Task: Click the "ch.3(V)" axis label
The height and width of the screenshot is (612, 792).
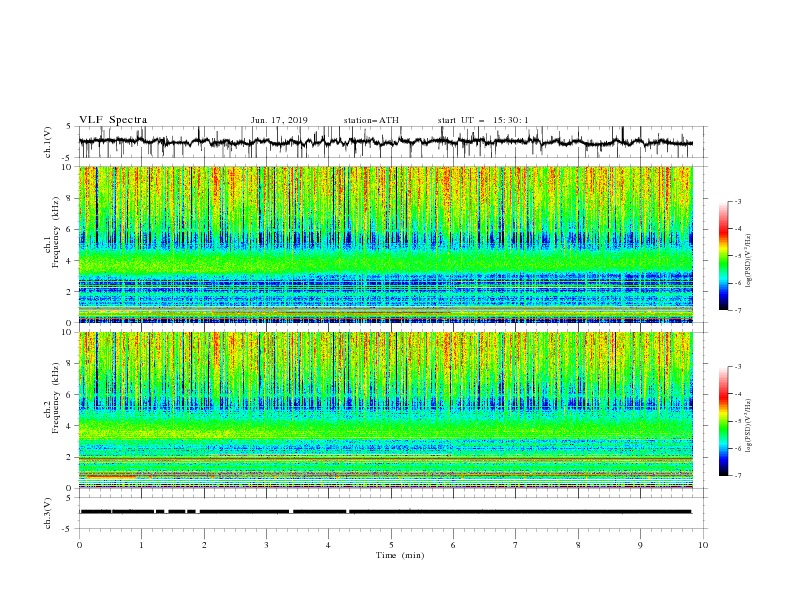Action: (x=48, y=513)
